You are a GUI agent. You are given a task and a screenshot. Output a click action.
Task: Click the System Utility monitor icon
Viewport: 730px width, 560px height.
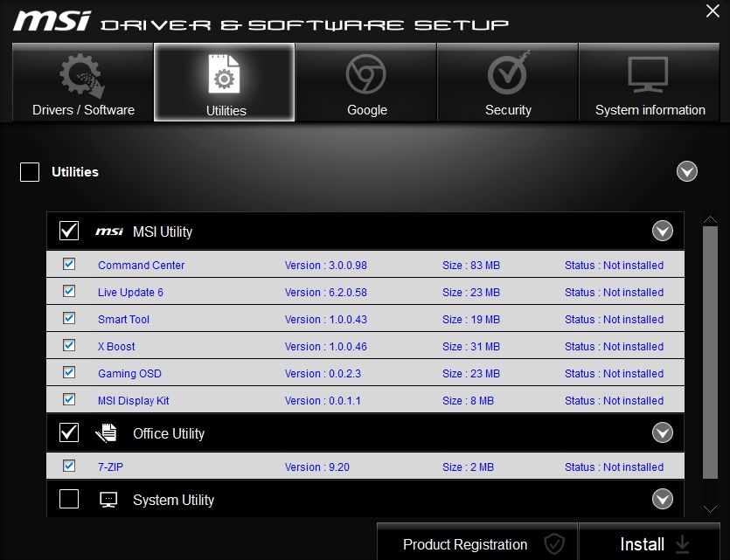click(x=108, y=500)
